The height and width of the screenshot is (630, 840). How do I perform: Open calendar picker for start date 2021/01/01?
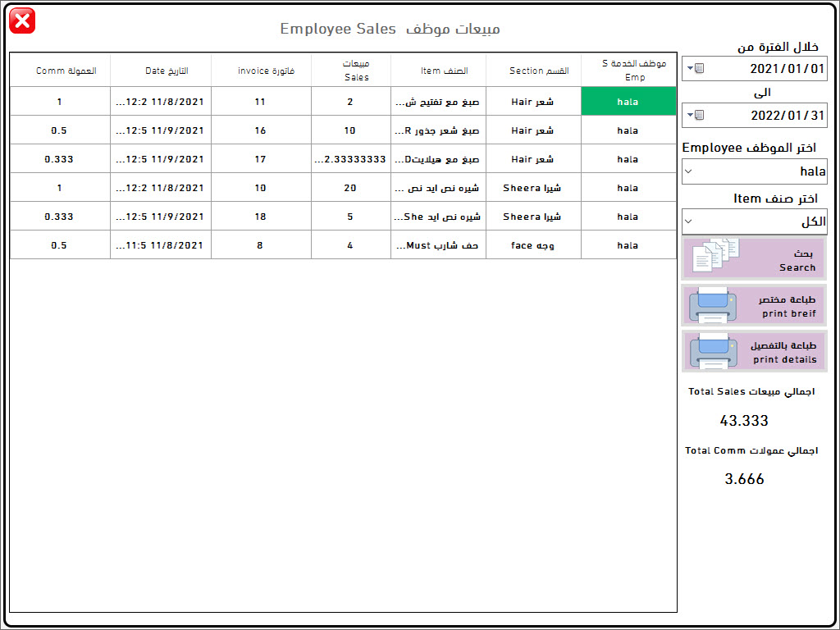click(x=696, y=69)
